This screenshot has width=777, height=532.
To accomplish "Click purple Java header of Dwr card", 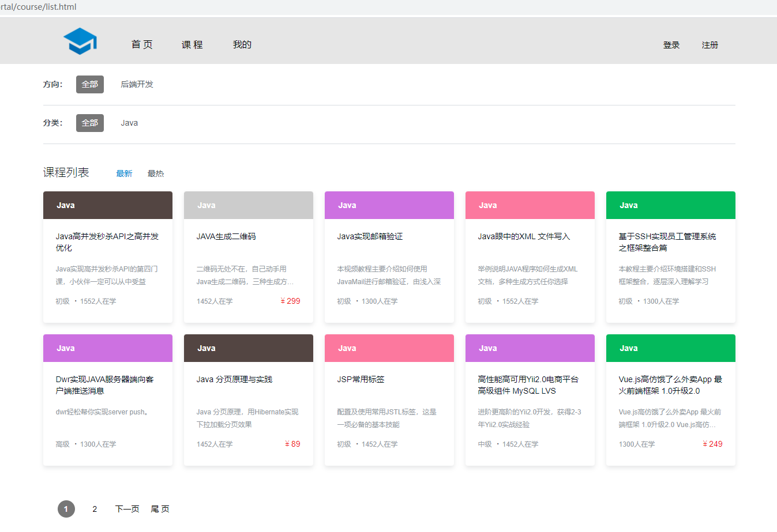I will [x=108, y=348].
